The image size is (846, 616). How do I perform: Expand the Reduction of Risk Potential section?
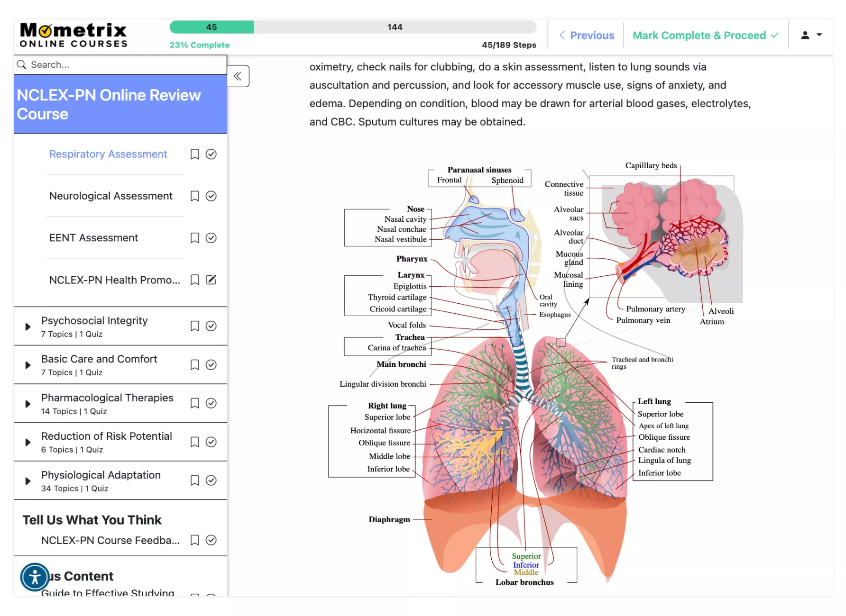coord(28,442)
